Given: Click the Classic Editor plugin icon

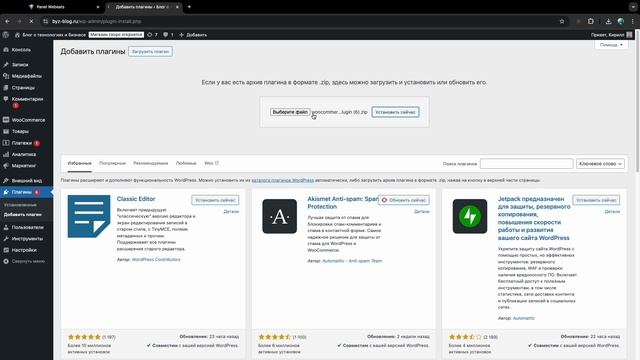Looking at the screenshot, I should 89,216.
